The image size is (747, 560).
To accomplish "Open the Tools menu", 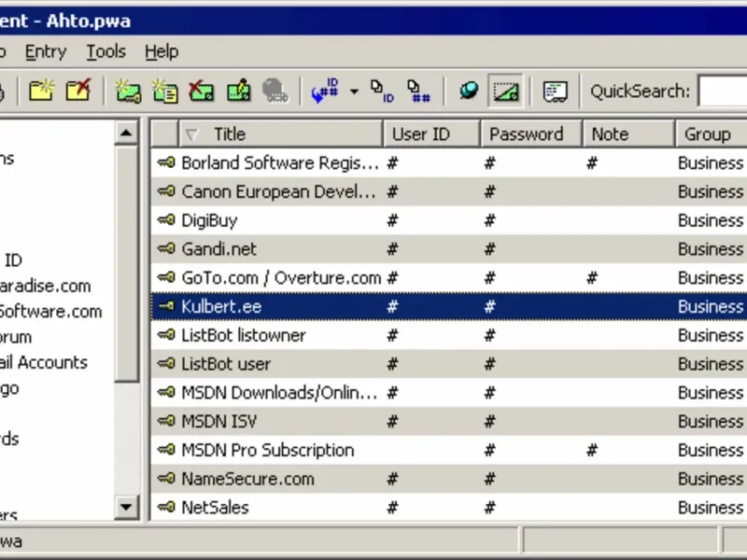I will [x=106, y=51].
